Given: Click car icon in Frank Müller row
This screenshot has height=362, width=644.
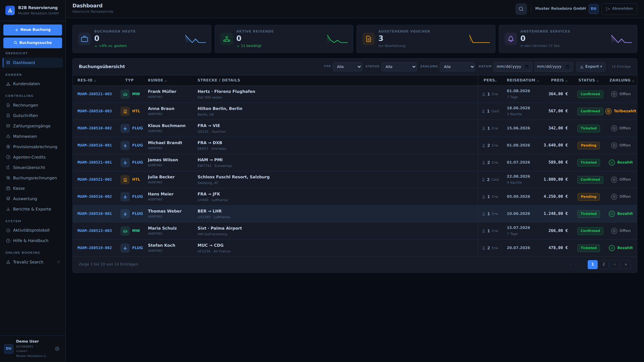Looking at the screenshot, I should [x=125, y=94].
